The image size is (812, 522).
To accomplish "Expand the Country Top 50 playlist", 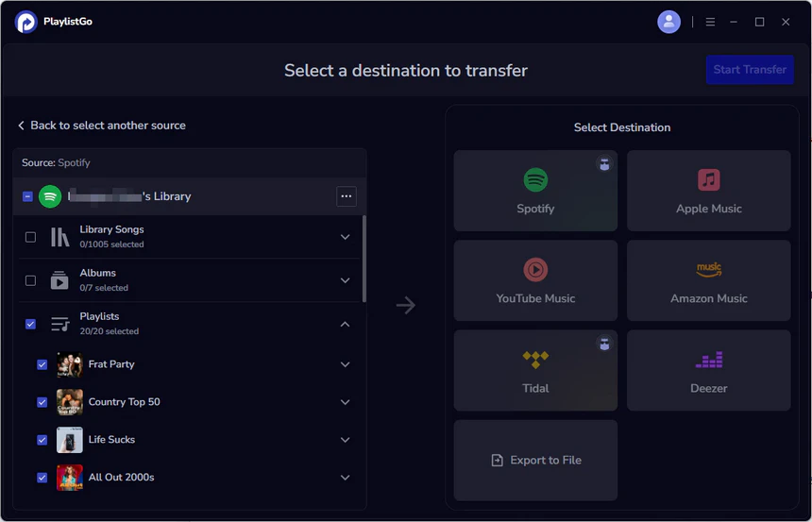I will pyautogui.click(x=345, y=402).
